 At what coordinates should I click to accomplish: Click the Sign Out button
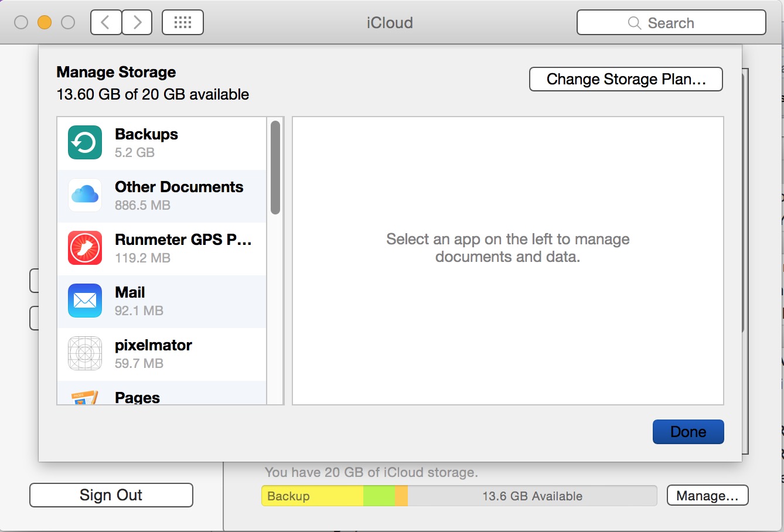(111, 495)
